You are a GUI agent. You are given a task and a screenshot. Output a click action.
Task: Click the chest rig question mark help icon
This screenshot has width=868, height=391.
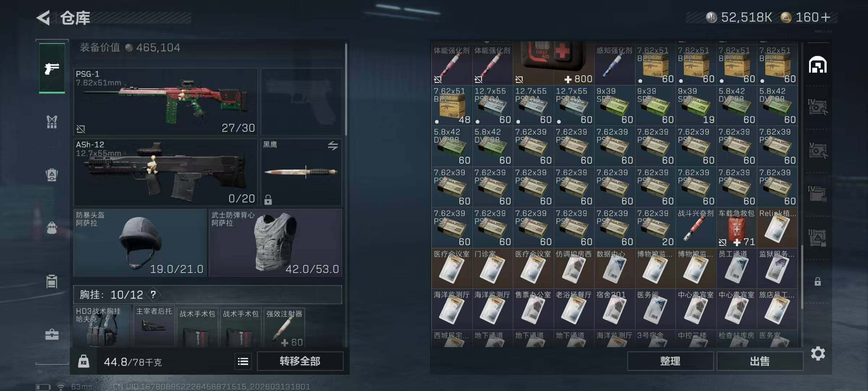pyautogui.click(x=153, y=295)
